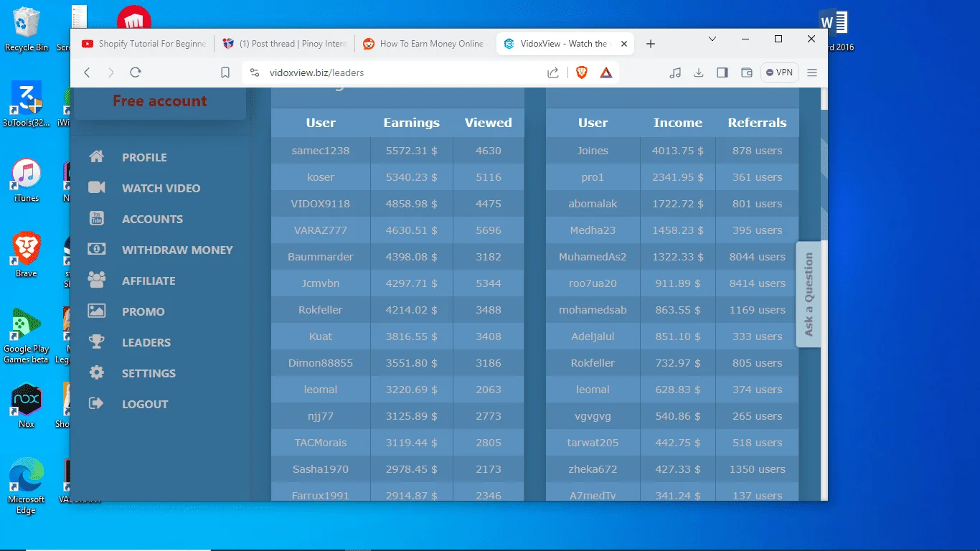Open Brave Shields lion icon
Viewport: 980px width, 551px height.
pyautogui.click(x=582, y=72)
